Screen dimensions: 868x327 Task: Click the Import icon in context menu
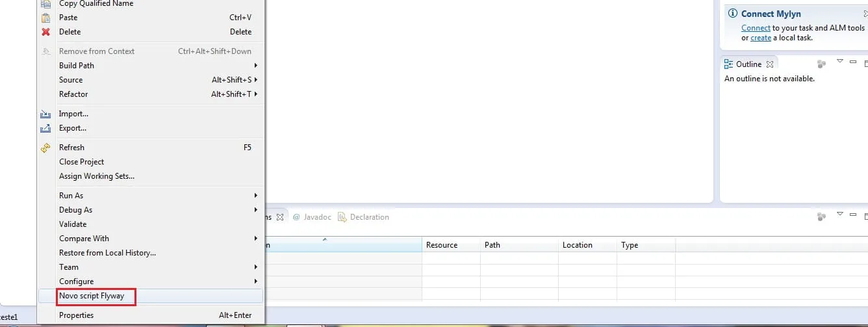pyautogui.click(x=45, y=114)
